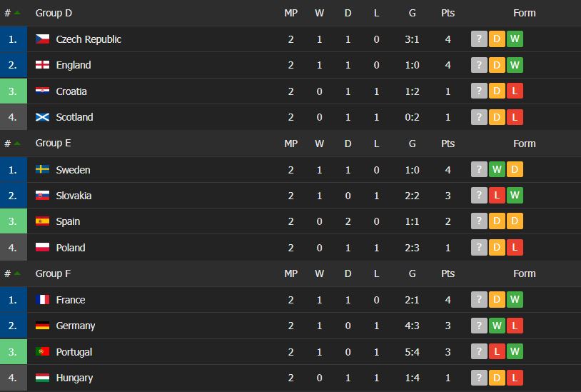Open the Poland team link
The width and height of the screenshot is (581, 392).
71,248
